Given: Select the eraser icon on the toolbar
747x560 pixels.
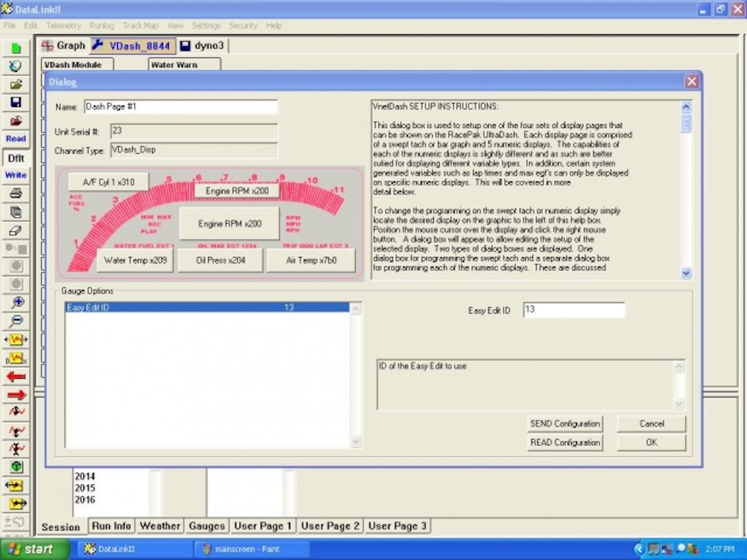Looking at the screenshot, I should [16, 229].
